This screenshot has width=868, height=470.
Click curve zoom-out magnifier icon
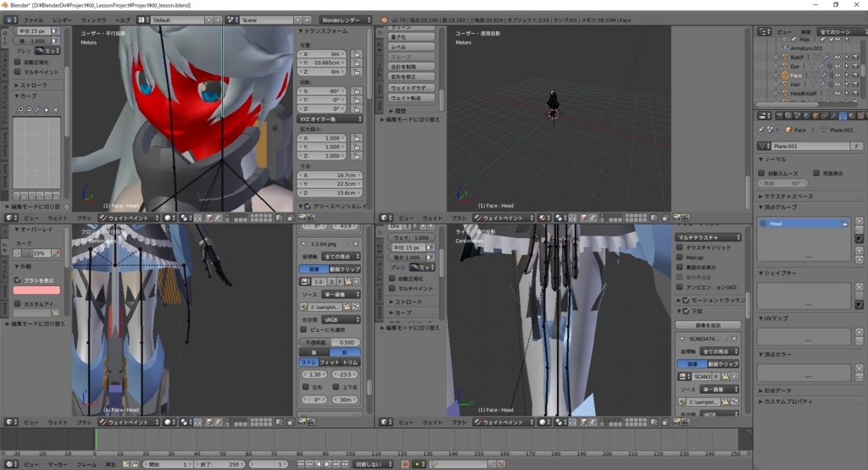(30, 109)
